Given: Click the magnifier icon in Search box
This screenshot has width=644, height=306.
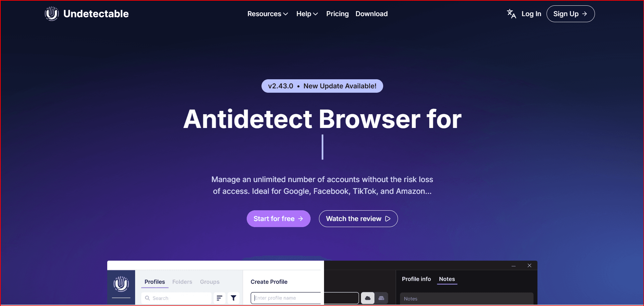Looking at the screenshot, I should point(147,298).
